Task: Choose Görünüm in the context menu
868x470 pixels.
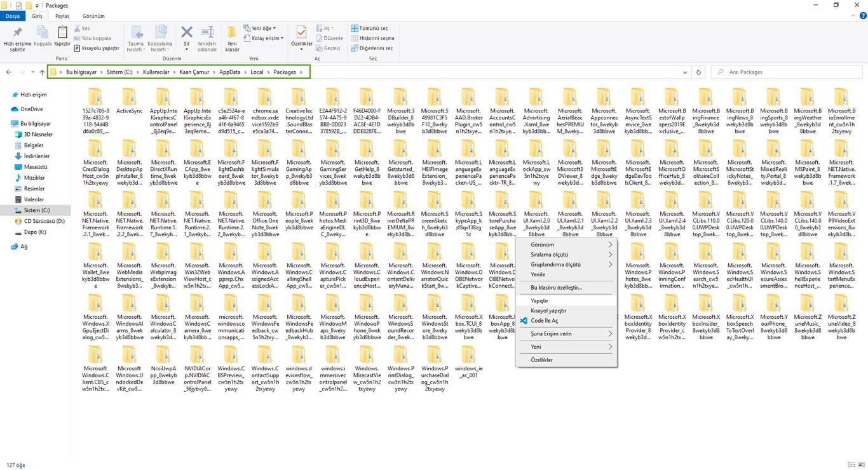Action: (x=567, y=245)
